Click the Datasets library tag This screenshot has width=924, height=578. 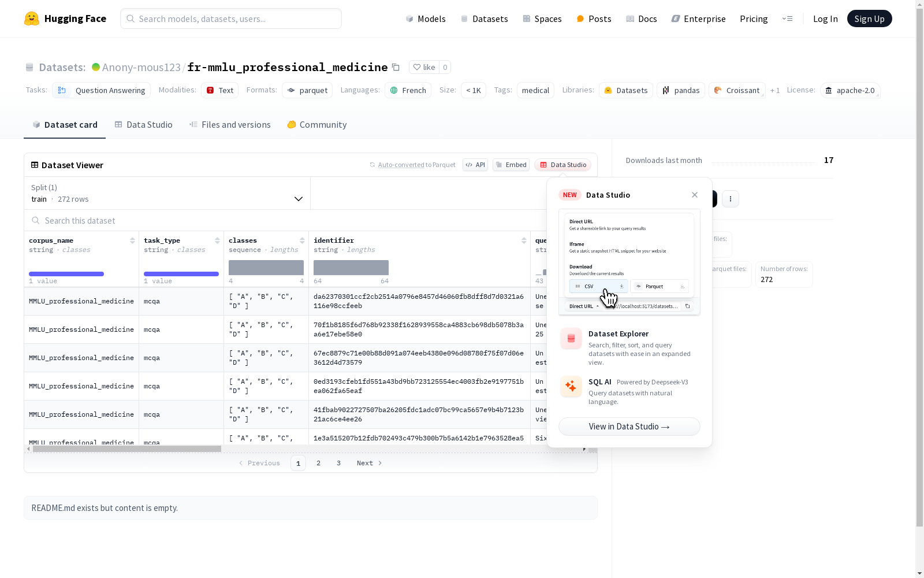pyautogui.click(x=626, y=90)
